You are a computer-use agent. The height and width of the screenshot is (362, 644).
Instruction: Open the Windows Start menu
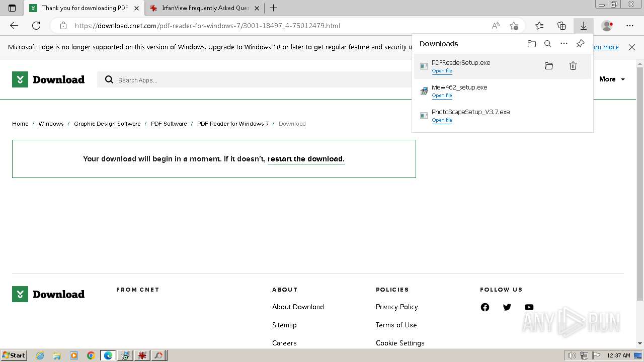tap(14, 355)
